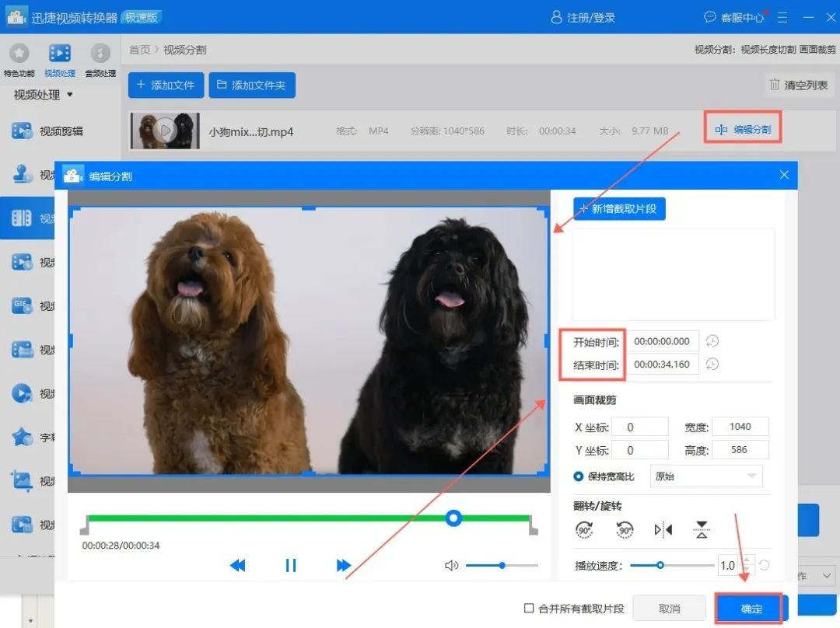
Task: Click 新增截取片段 button
Action: pyautogui.click(x=619, y=209)
